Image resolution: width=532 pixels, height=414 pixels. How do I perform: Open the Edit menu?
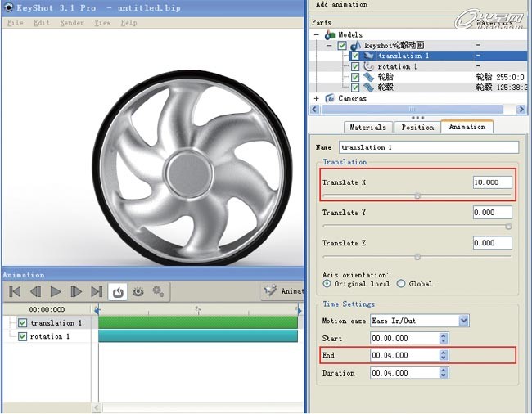point(42,23)
